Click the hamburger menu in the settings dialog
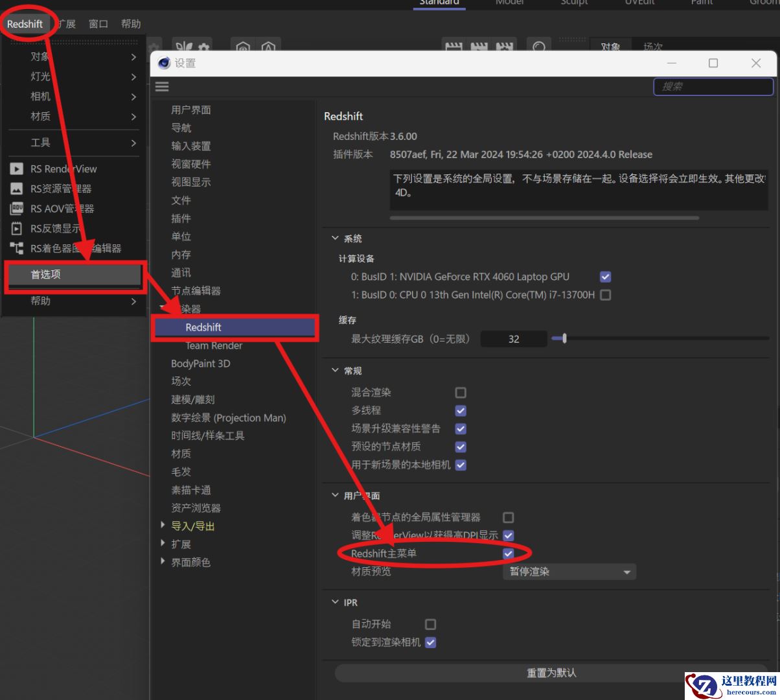This screenshot has height=700, width=780. point(161,86)
